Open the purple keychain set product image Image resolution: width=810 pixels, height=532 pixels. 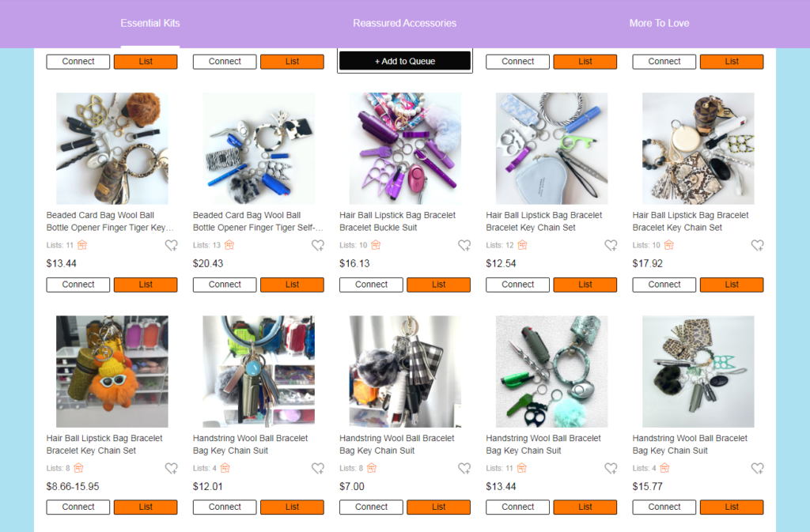tap(405, 149)
